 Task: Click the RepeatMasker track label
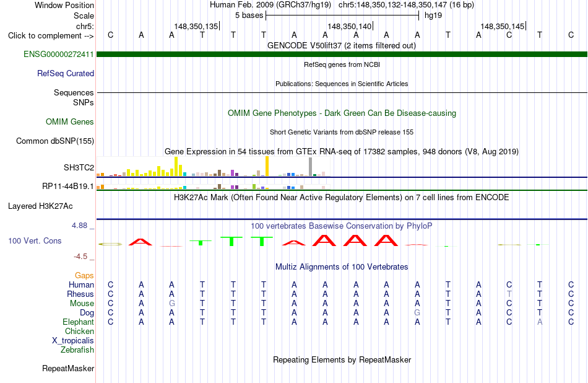[x=68, y=368]
